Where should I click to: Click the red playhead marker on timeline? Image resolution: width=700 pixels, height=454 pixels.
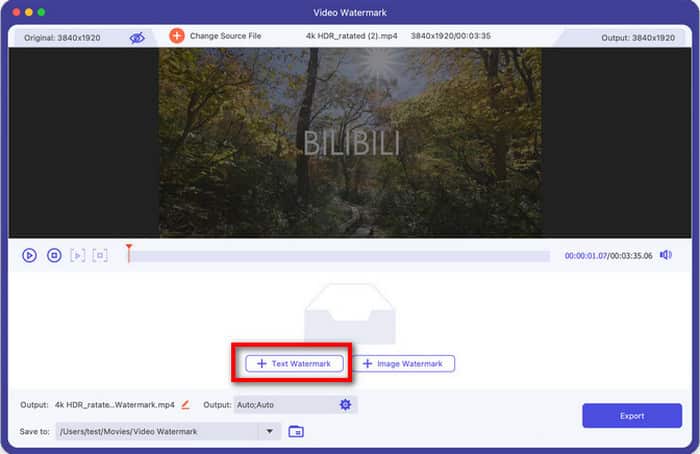129,253
